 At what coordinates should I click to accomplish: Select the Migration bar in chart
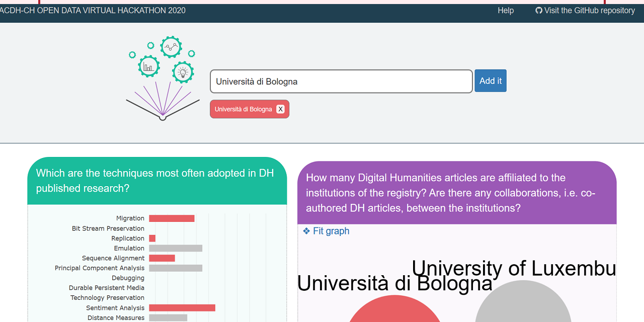point(172,218)
